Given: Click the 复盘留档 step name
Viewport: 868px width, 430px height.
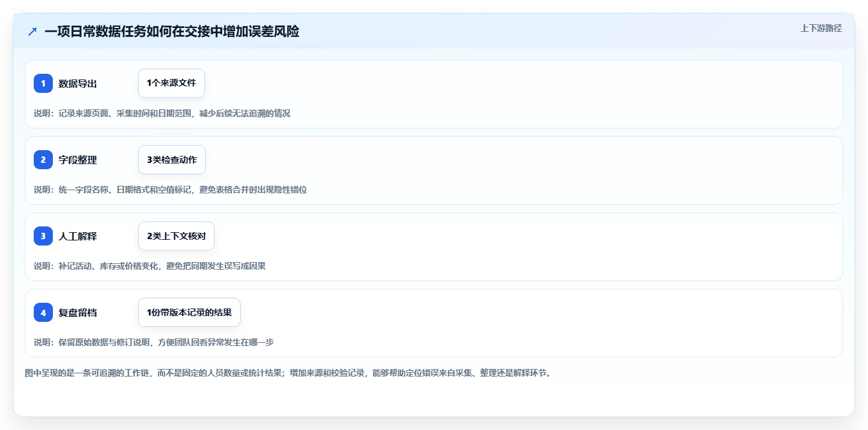Looking at the screenshot, I should pyautogui.click(x=78, y=312).
